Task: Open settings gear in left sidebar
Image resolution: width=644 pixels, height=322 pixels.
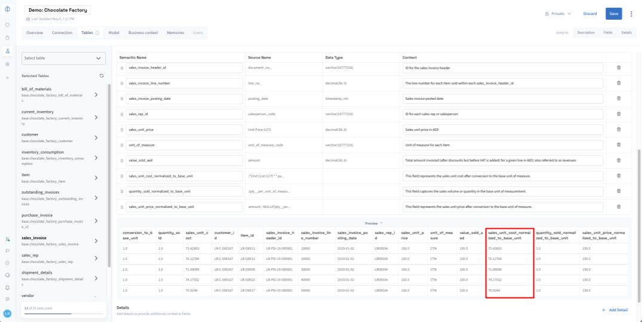Action: point(7,298)
